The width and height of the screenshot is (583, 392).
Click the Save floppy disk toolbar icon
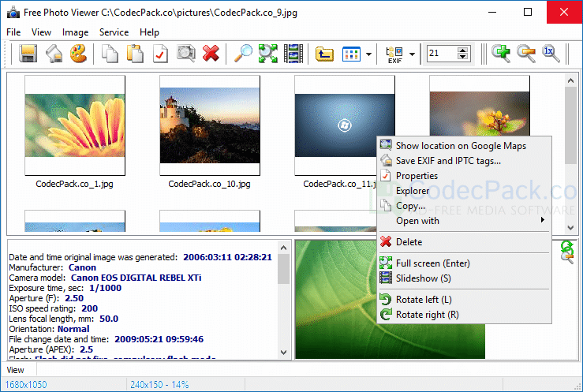click(x=28, y=54)
